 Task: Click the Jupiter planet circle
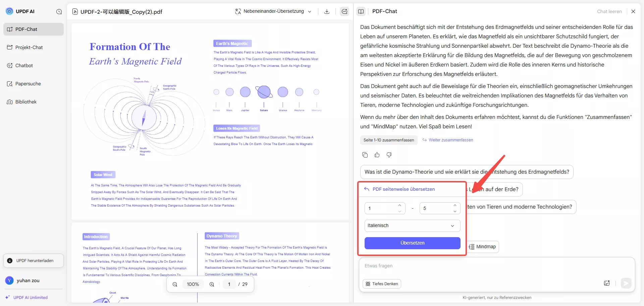[x=245, y=92]
